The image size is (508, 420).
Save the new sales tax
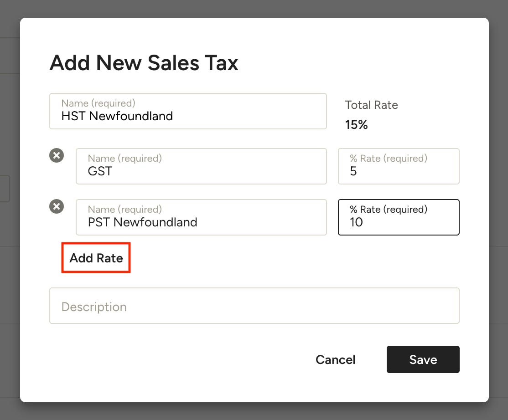(423, 359)
